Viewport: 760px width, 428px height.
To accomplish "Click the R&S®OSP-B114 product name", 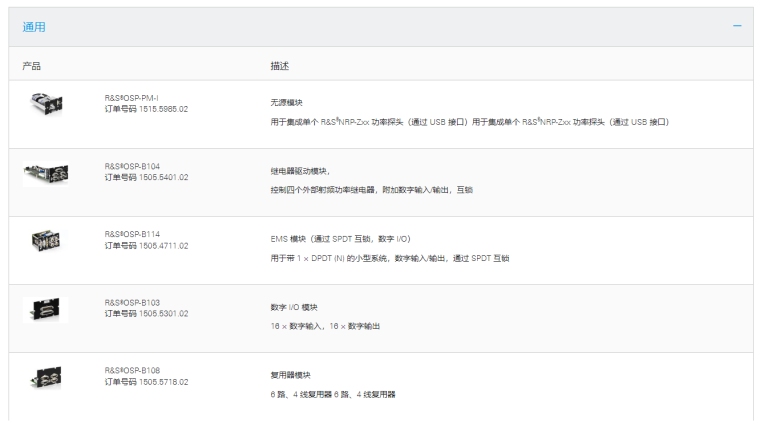I will click(x=132, y=234).
